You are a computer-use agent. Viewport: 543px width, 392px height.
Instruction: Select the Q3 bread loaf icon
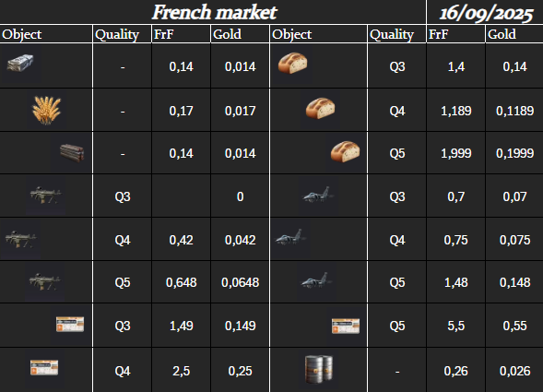coord(292,63)
